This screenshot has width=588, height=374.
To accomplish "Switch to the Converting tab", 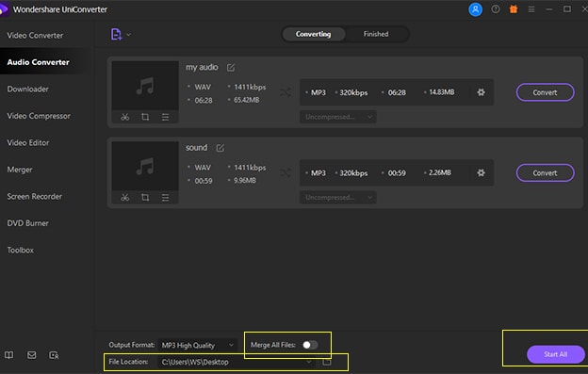I will (313, 34).
